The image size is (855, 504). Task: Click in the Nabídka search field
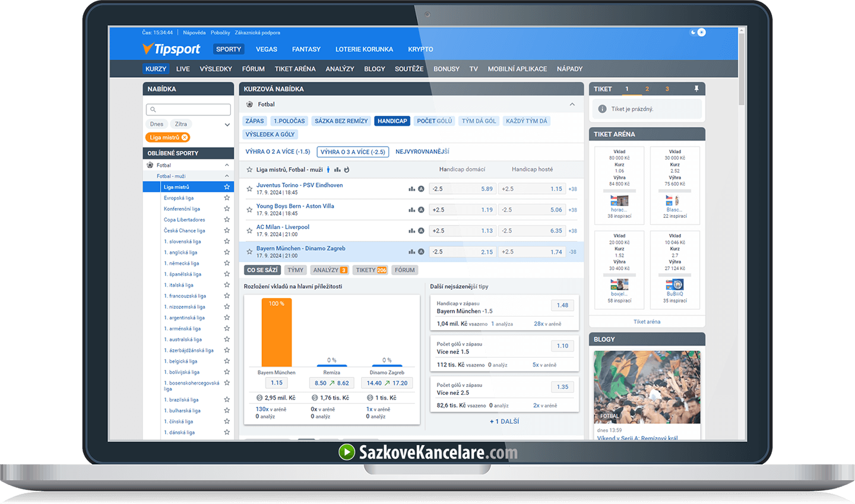click(x=188, y=109)
